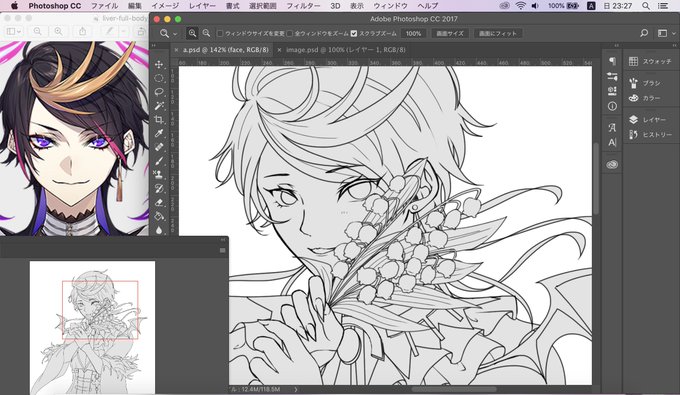Click the horizontal canvas scrollbar

click(454, 389)
